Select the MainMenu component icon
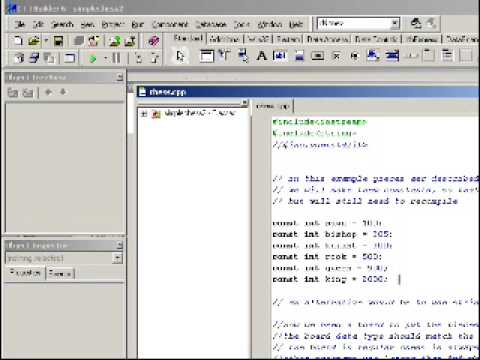 pos(225,56)
